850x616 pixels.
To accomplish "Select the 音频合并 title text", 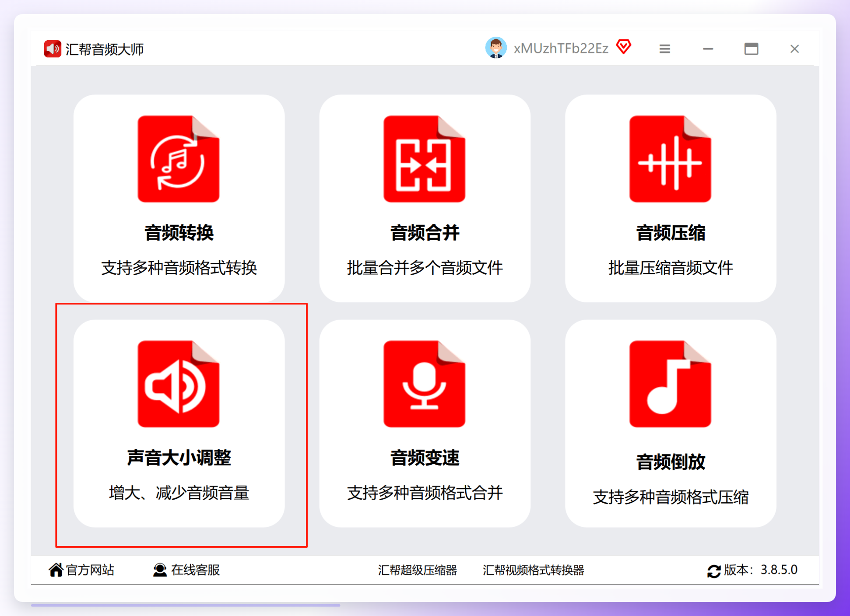I will click(425, 233).
